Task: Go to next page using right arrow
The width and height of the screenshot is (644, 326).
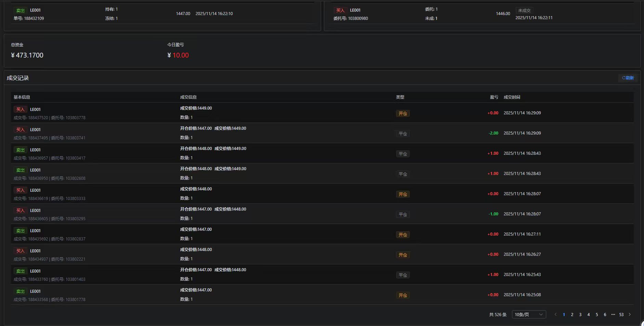Action: (x=630, y=314)
